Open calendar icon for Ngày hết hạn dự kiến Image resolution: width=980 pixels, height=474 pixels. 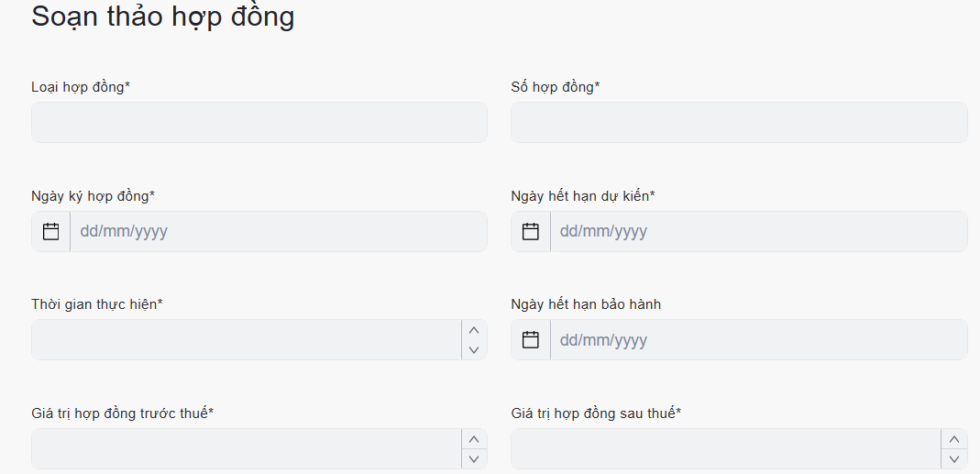(x=531, y=231)
